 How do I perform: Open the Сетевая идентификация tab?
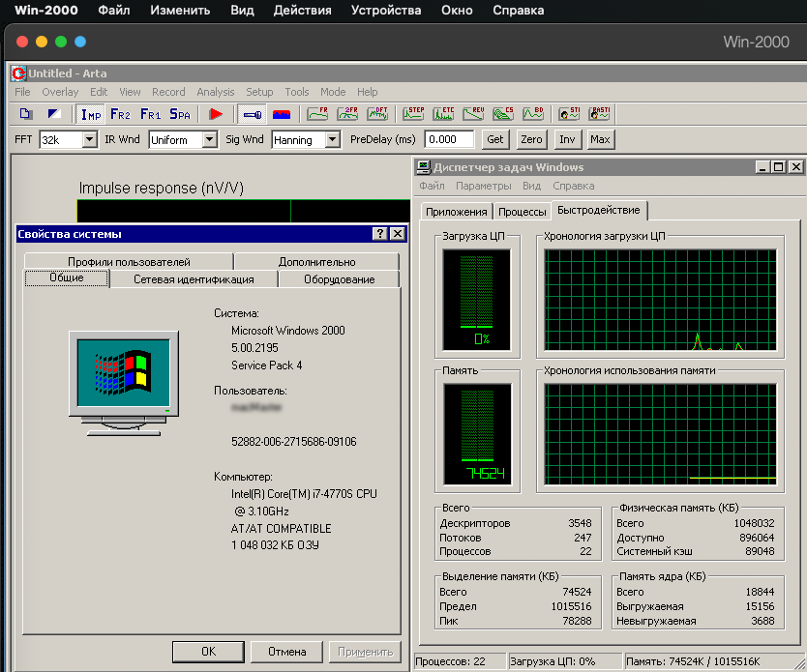(x=194, y=279)
